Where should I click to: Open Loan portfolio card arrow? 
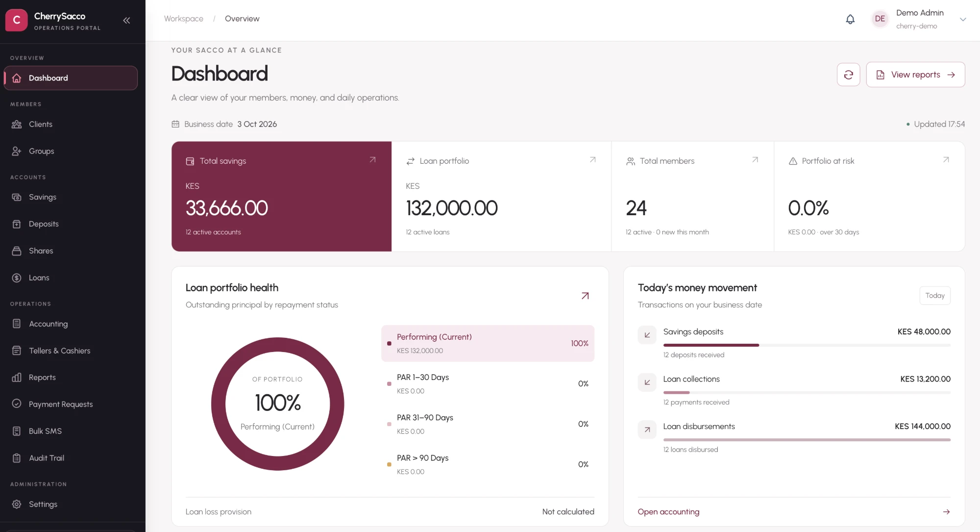click(592, 160)
